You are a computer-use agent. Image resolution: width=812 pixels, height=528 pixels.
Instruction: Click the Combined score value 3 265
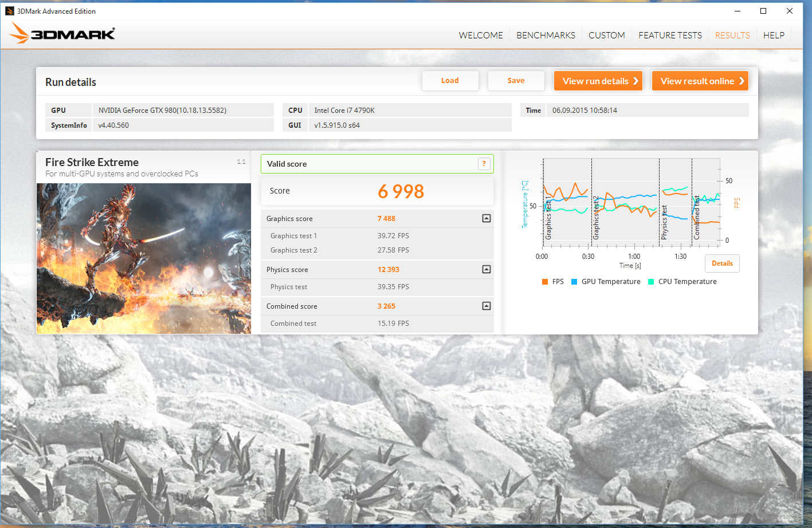coord(386,306)
